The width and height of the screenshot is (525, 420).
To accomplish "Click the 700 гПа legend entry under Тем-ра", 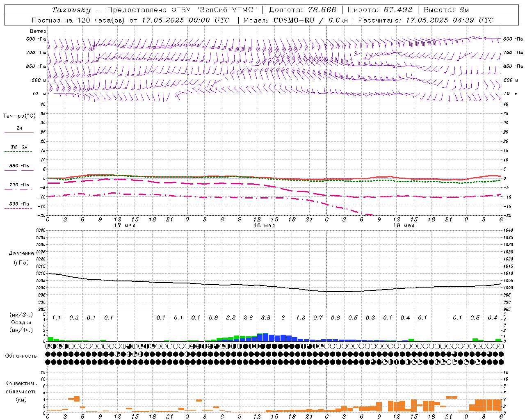I will 19,185.
